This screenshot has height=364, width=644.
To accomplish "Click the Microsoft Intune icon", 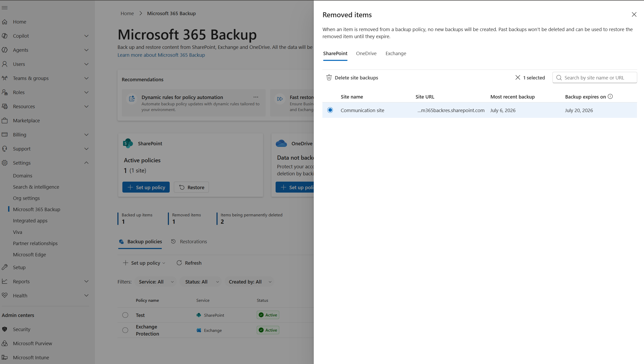I will coord(5,357).
